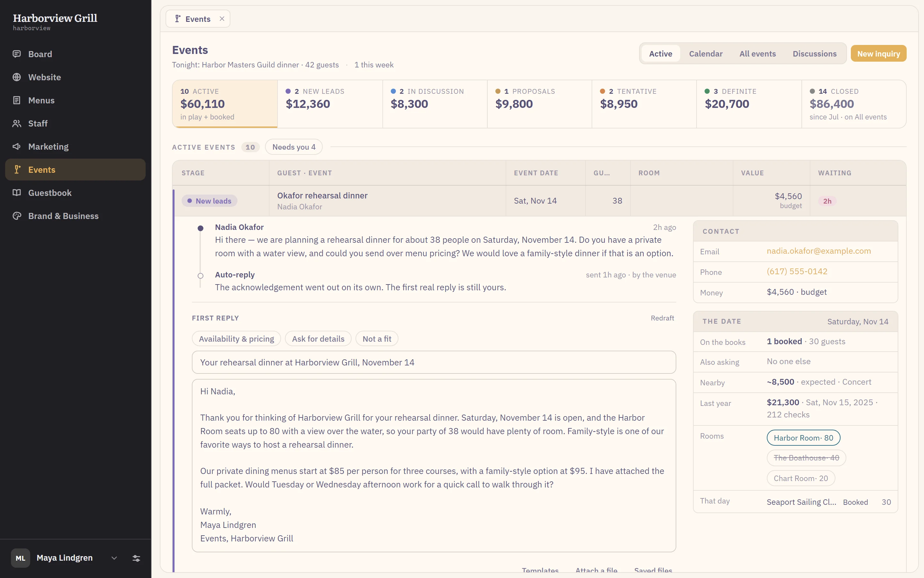Select the Chart Room 20 chip
The height and width of the screenshot is (578, 924).
(801, 478)
